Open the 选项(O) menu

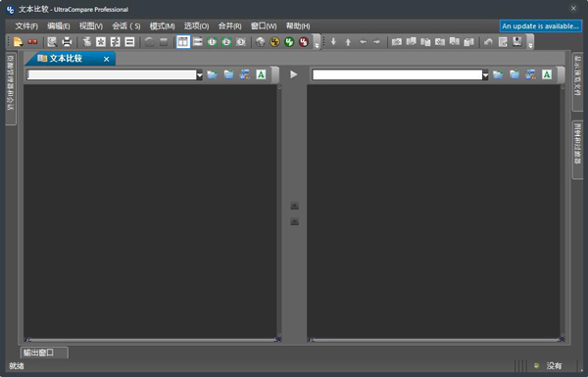point(196,25)
